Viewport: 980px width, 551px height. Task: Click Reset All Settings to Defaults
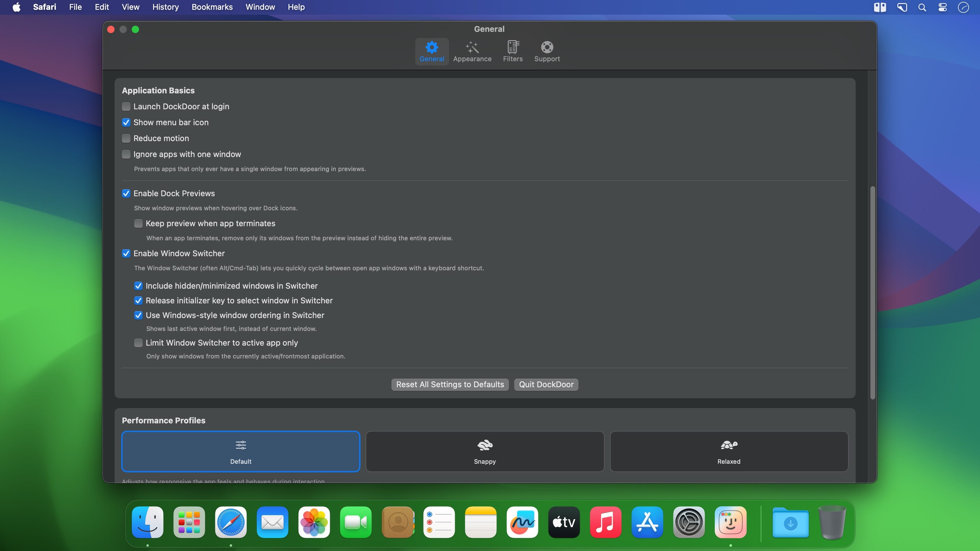pyautogui.click(x=450, y=384)
